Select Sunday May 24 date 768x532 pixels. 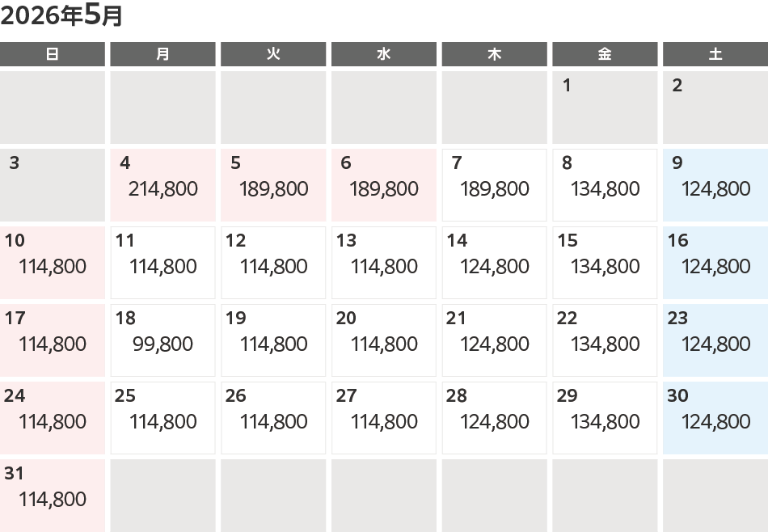53,418
